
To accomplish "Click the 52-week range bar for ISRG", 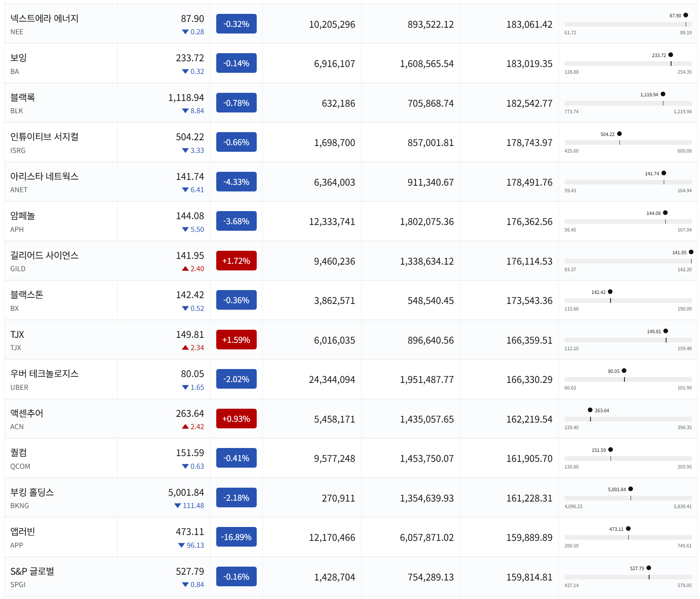I will tap(628, 143).
